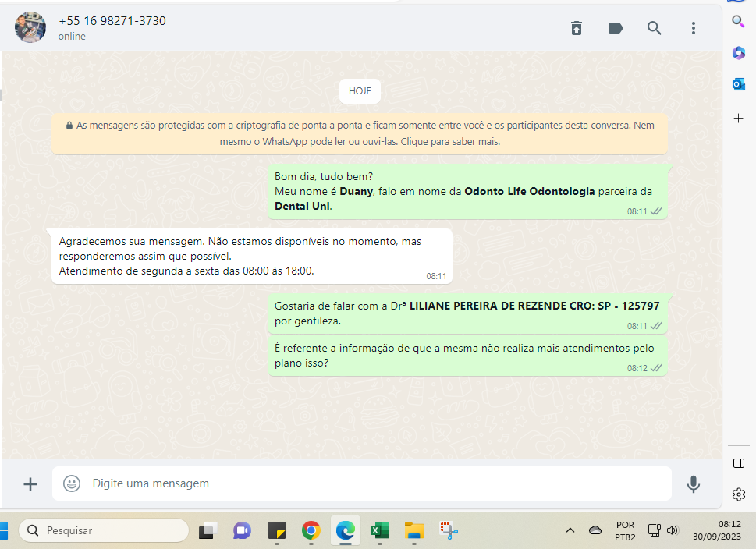Image resolution: width=756 pixels, height=549 pixels.
Task: Show hidden system tray icons
Action: [570, 530]
